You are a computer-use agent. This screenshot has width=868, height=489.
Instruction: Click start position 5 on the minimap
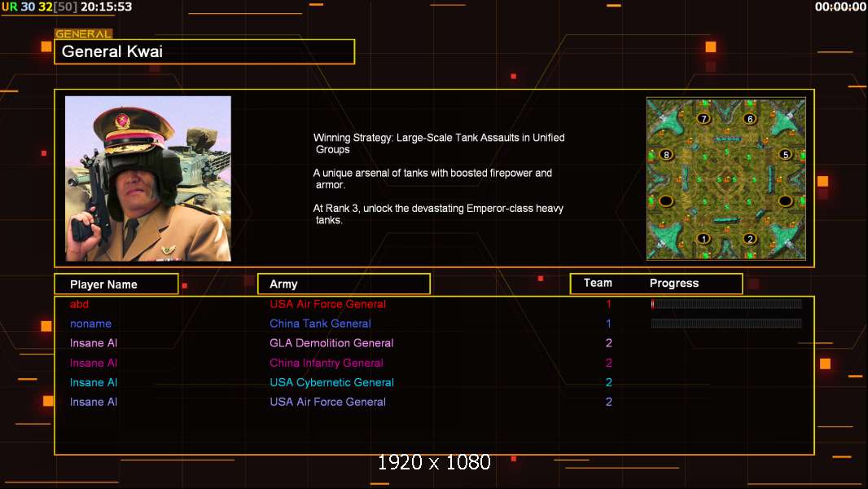(x=785, y=155)
